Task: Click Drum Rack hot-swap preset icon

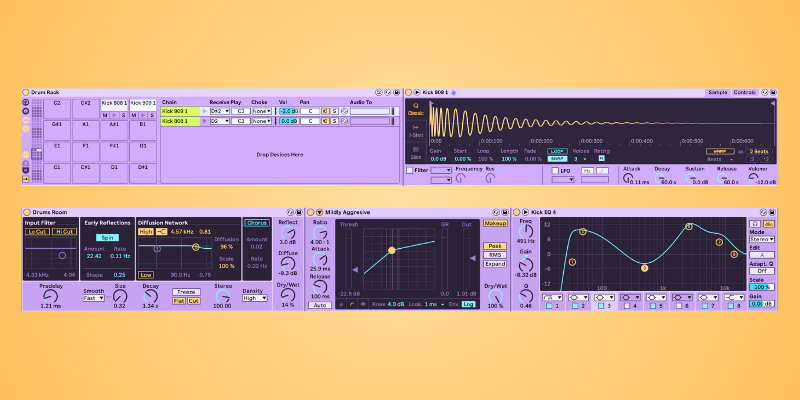Action: click(387, 92)
